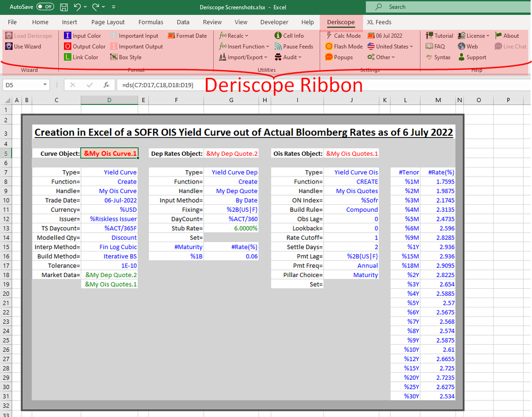Open the Name Box dropdown arrow
The width and height of the screenshot is (532, 417).
[45, 85]
